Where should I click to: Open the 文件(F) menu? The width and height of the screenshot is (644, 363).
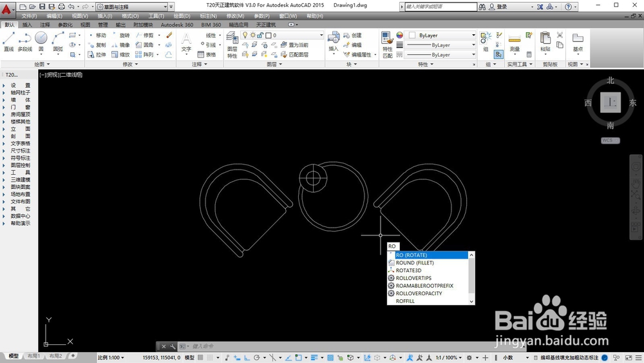pos(29,16)
